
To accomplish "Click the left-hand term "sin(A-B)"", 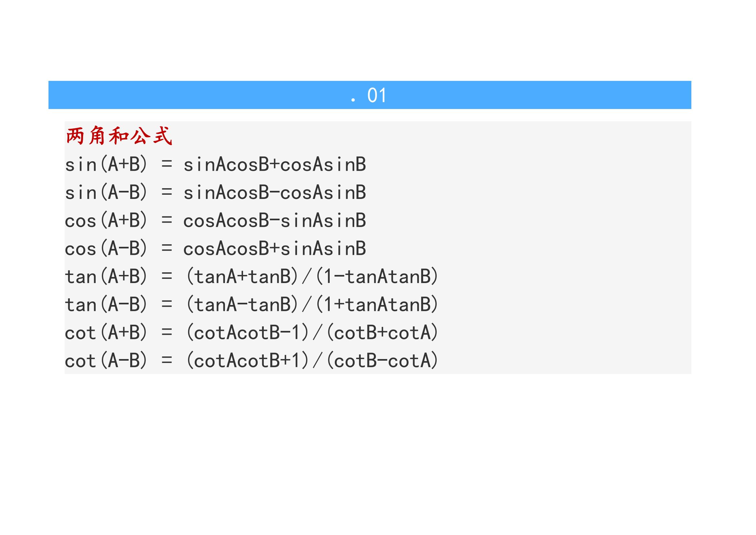I will tap(106, 192).
